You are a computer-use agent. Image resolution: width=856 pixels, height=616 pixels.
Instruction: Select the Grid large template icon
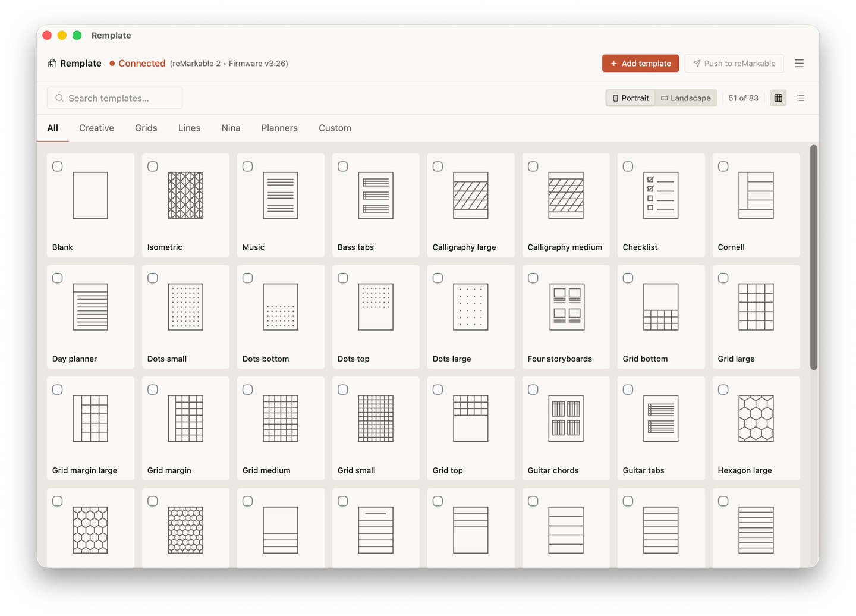(x=756, y=307)
